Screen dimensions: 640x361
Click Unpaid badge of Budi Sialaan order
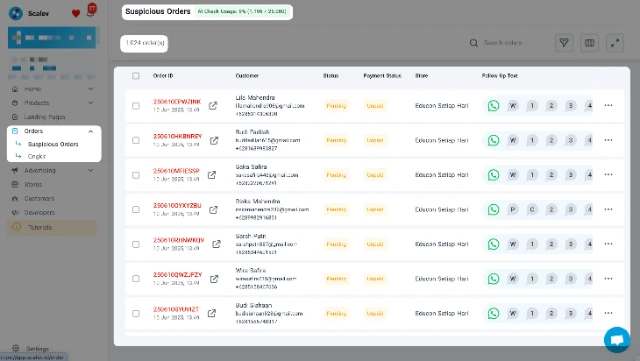tap(375, 313)
